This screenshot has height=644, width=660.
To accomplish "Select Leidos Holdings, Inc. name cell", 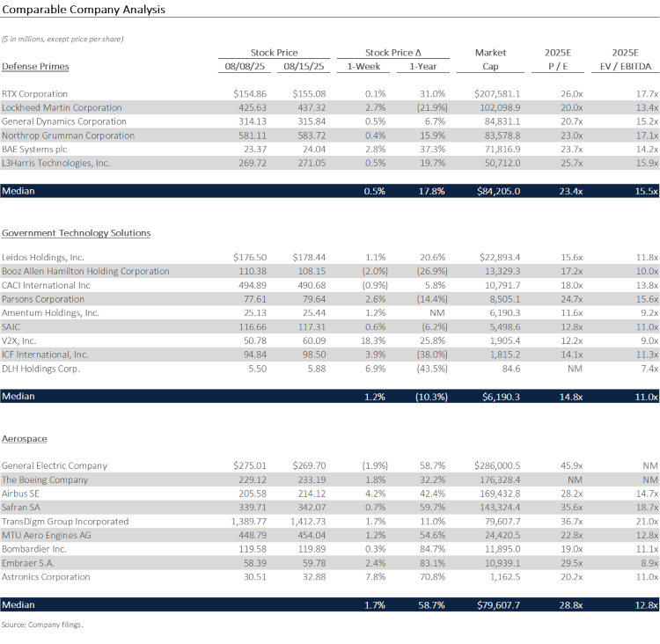I will (43, 257).
